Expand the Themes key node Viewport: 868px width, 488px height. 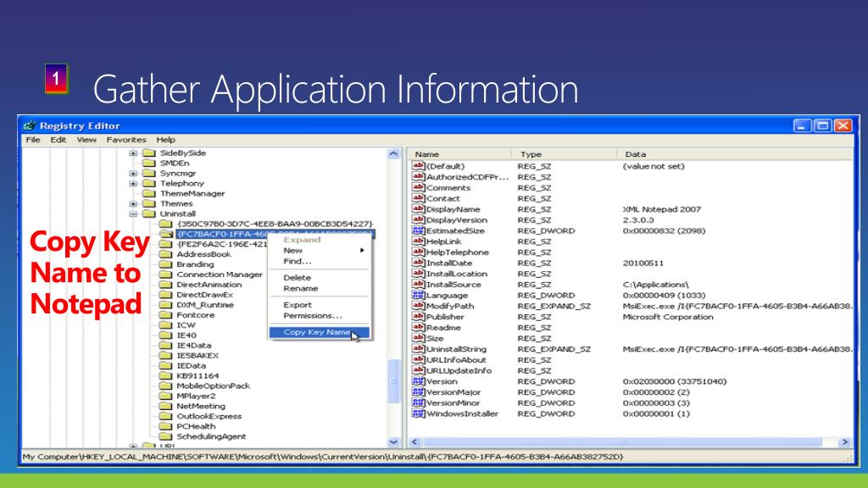tap(133, 204)
